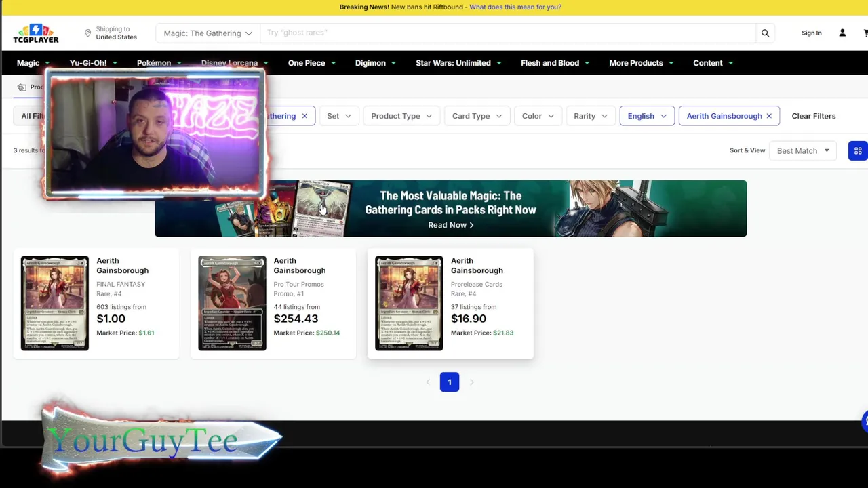868x488 pixels.
Task: Open the One Piece navigation menu
Action: click(311, 63)
